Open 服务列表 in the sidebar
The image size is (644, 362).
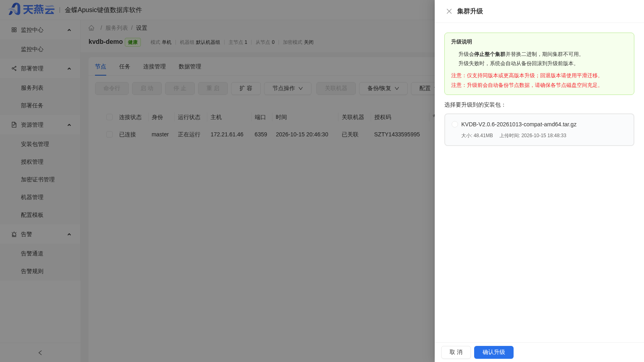coord(32,88)
